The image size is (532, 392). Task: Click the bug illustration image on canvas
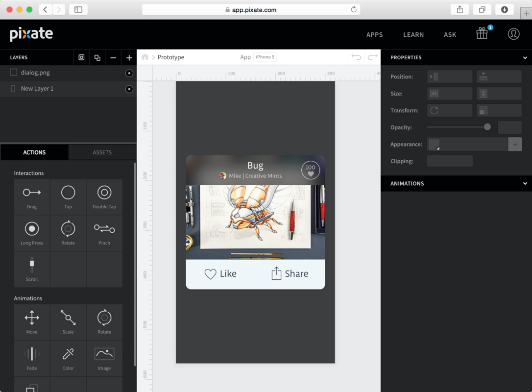tap(255, 222)
